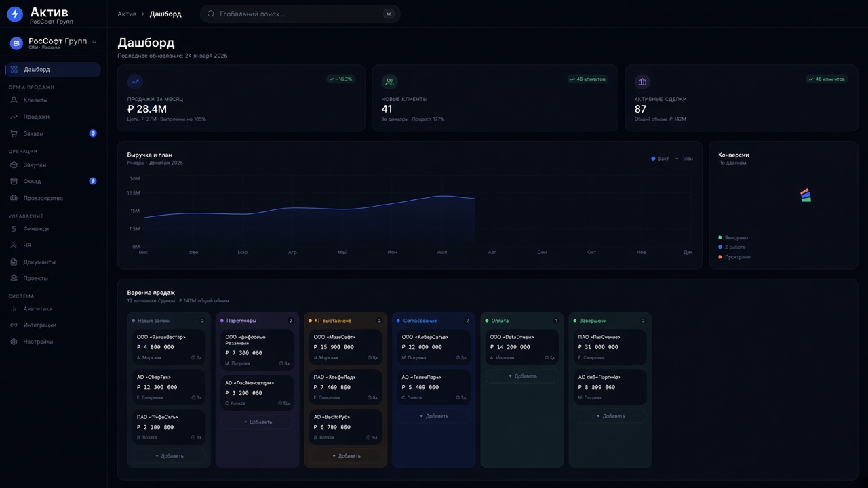Viewport: 868px width, 488px height.
Task: Go to Актив in the breadcrumb
Action: click(127, 14)
